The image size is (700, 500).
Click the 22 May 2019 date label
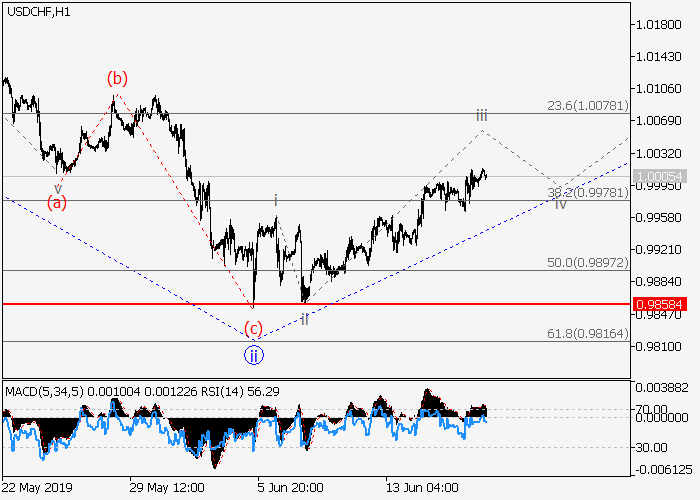pos(37,487)
